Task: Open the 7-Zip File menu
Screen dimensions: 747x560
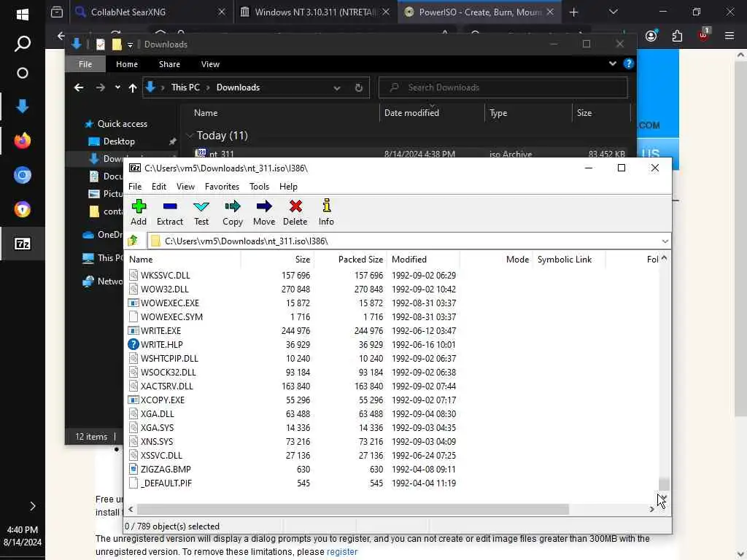Action: point(135,187)
